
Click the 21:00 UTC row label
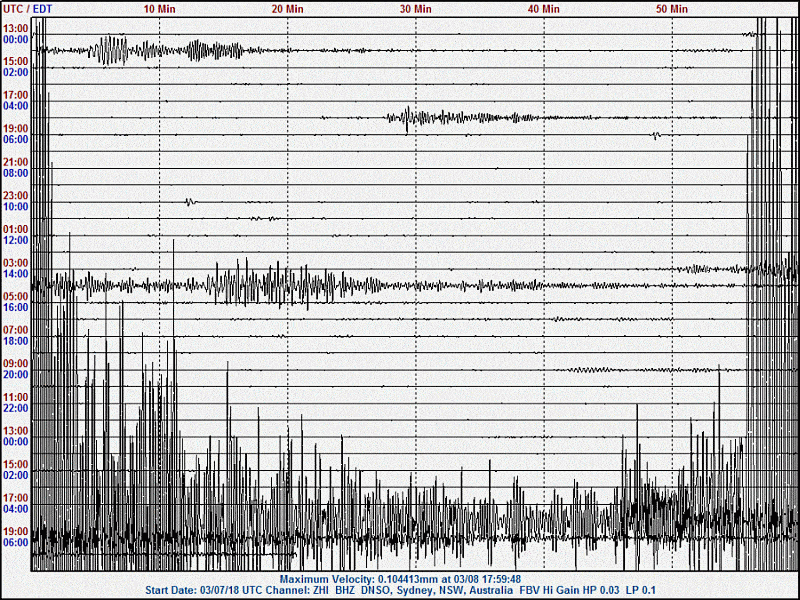[16, 162]
